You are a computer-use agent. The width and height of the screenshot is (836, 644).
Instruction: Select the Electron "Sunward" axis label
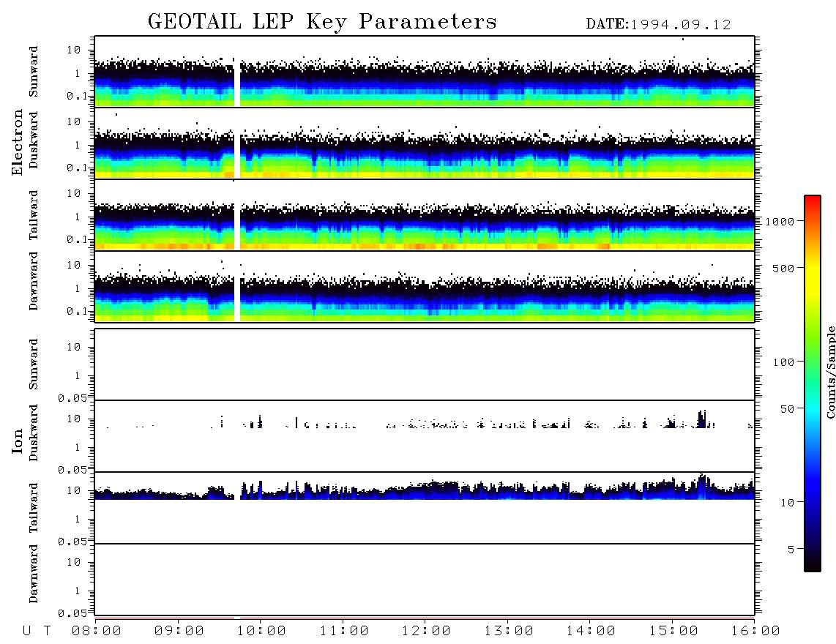coord(34,72)
